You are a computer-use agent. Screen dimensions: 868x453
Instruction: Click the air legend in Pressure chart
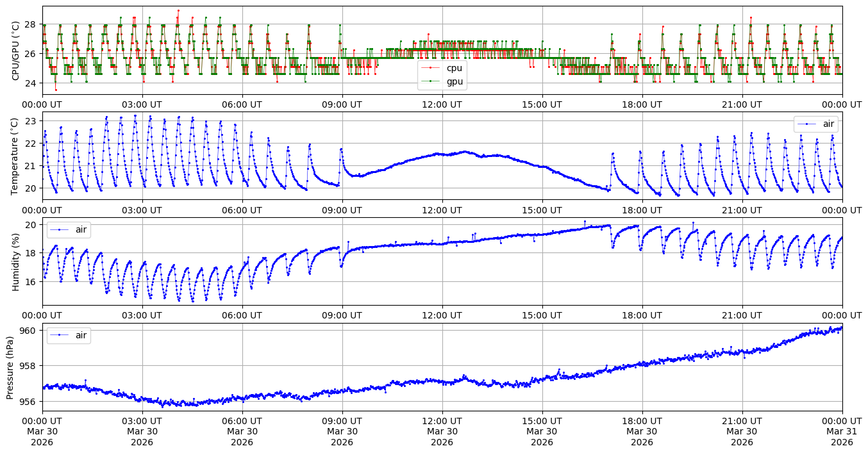pyautogui.click(x=69, y=335)
